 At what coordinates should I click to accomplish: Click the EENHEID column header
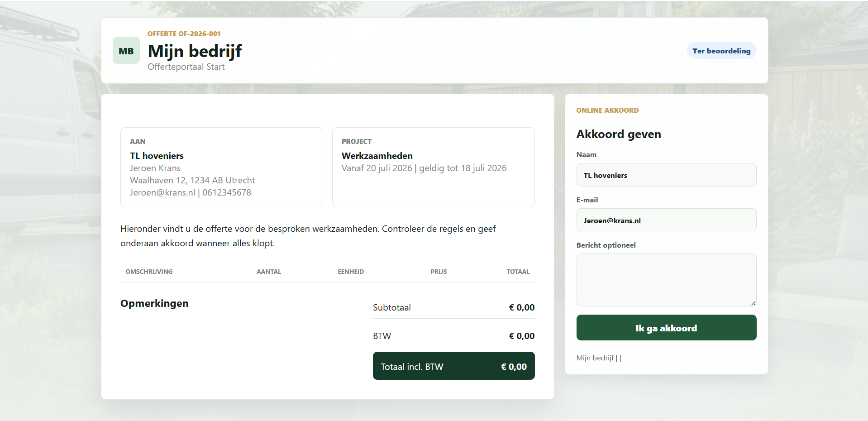(351, 272)
